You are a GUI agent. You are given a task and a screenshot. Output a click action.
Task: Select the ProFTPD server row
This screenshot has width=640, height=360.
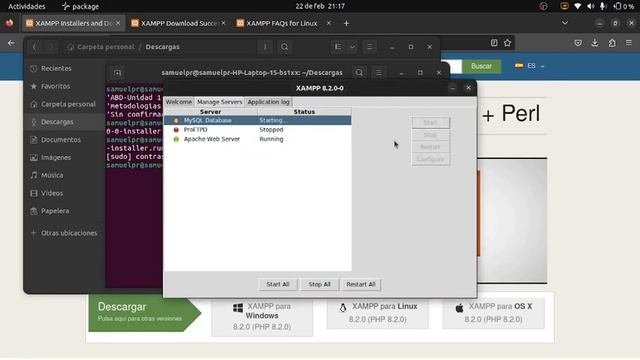click(258, 130)
